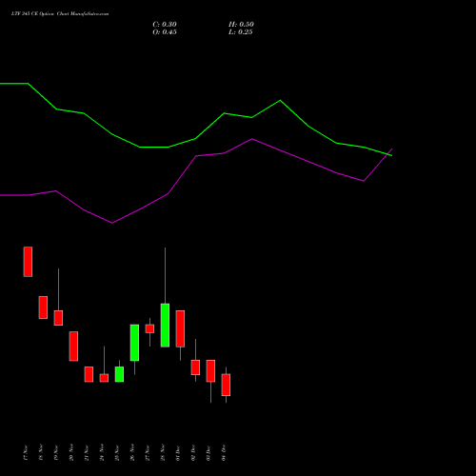
Task: Click the chart title text 'LTF 245 CE Option Chart'
Action: click(x=40, y=14)
